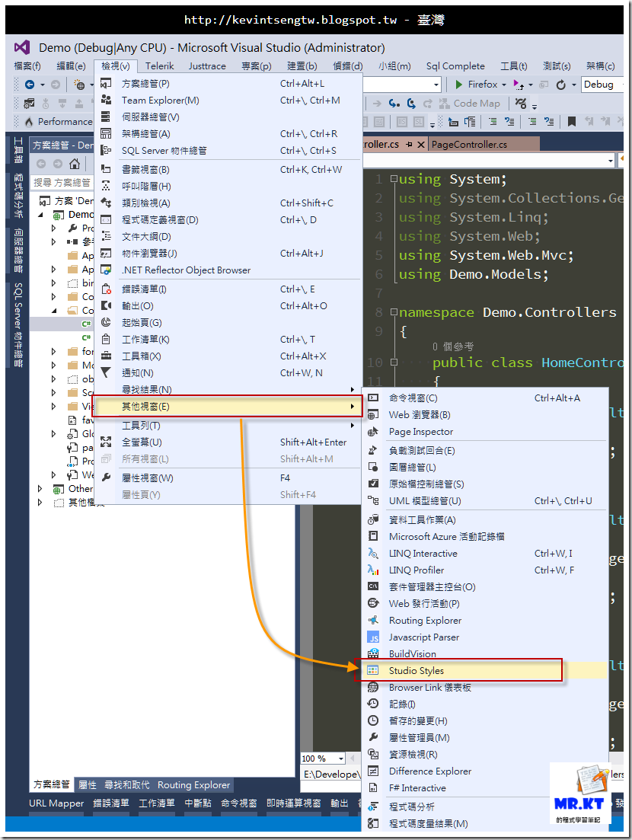Open the 工具箱 vertical side tab
This screenshot has width=632, height=840.
coord(18,150)
